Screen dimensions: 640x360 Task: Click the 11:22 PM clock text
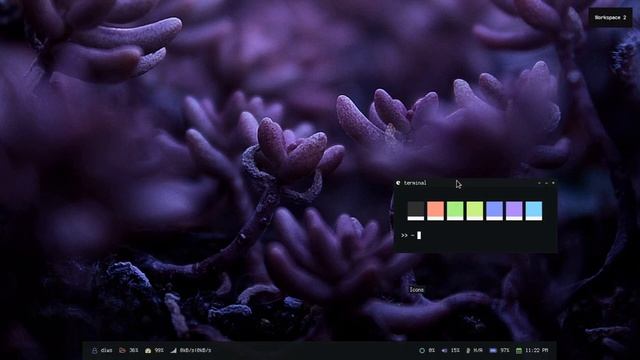(536, 350)
